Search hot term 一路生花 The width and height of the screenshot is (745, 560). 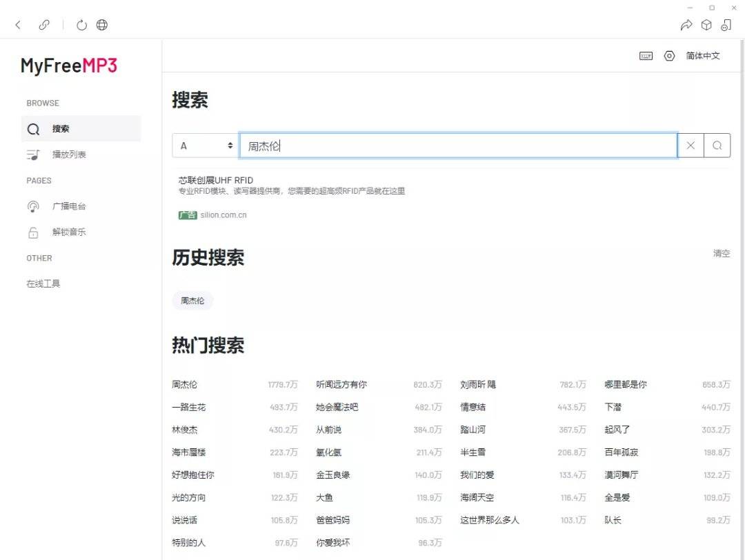pyautogui.click(x=188, y=407)
